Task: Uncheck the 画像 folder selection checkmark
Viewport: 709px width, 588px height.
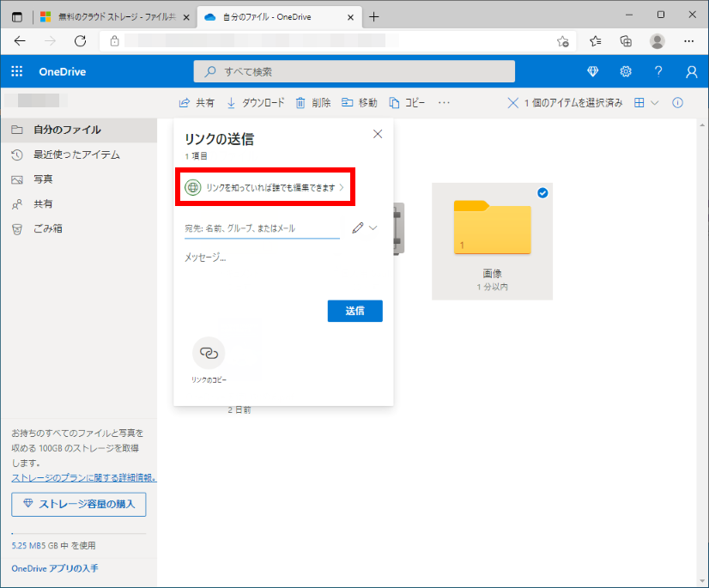Action: 542,193
